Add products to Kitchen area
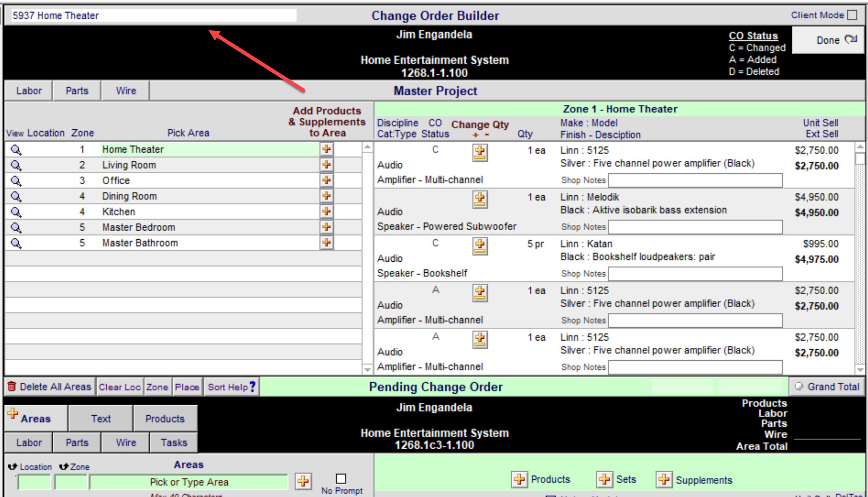868x497 pixels. tap(326, 211)
